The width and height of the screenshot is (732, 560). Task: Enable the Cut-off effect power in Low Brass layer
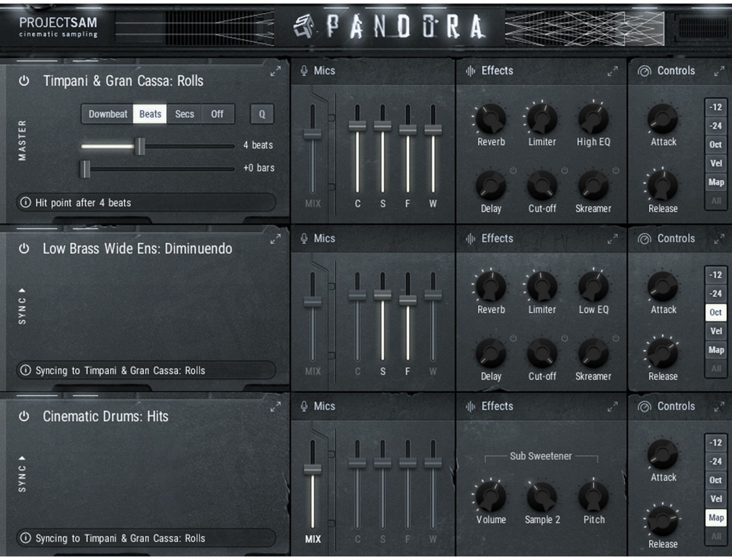565,338
